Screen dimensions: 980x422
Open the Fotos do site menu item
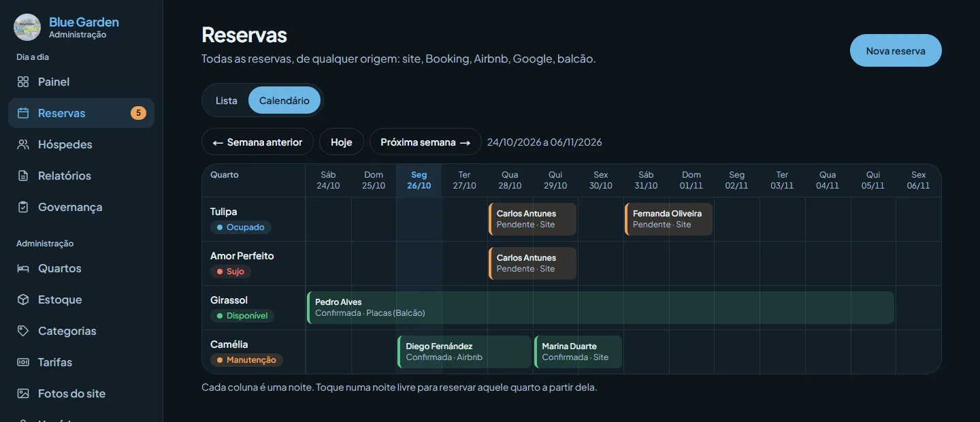81,393
